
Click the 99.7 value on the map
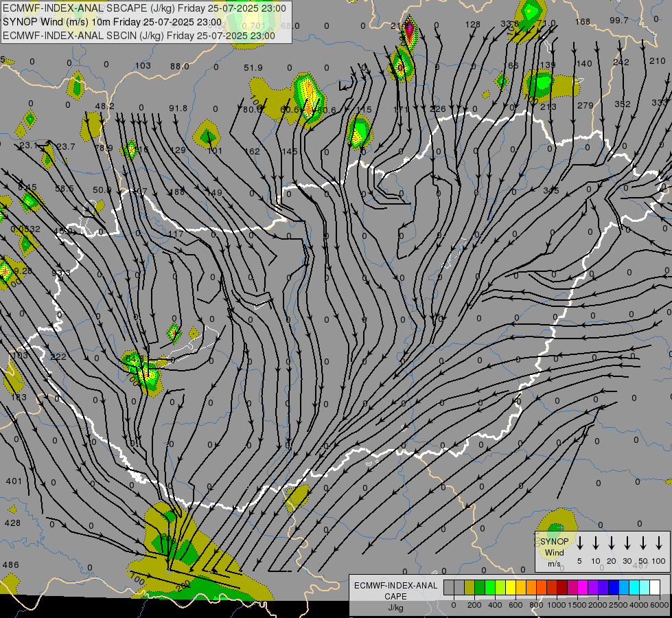pyautogui.click(x=619, y=20)
